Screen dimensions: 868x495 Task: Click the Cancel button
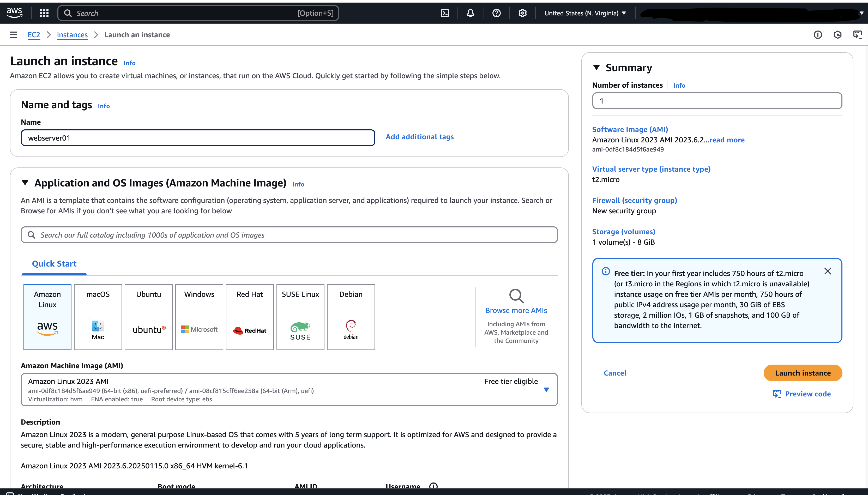615,373
